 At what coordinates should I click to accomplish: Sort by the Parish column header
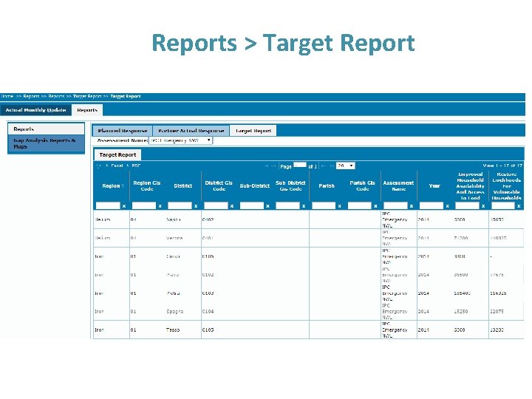[327, 186]
